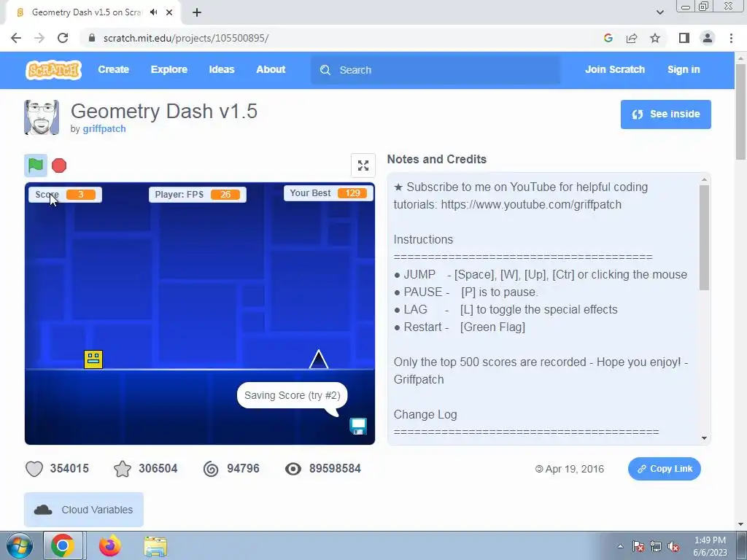This screenshot has height=560, width=747.
Task: Click the yellow cube player sprite
Action: (x=93, y=359)
